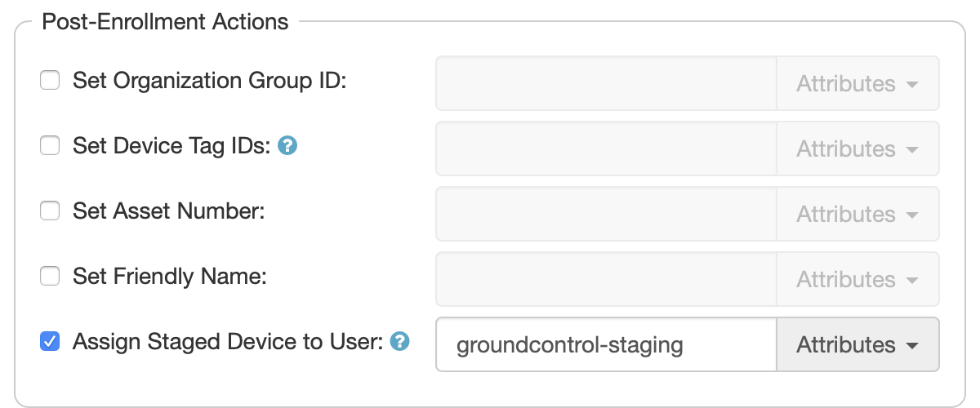Click the Organization Group ID text field
The width and height of the screenshot is (980, 408).
click(x=606, y=83)
